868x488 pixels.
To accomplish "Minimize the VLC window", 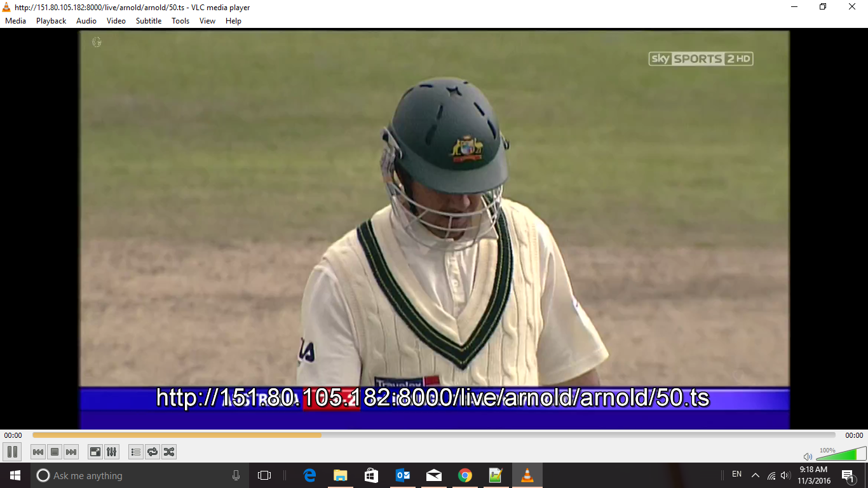I will [794, 7].
